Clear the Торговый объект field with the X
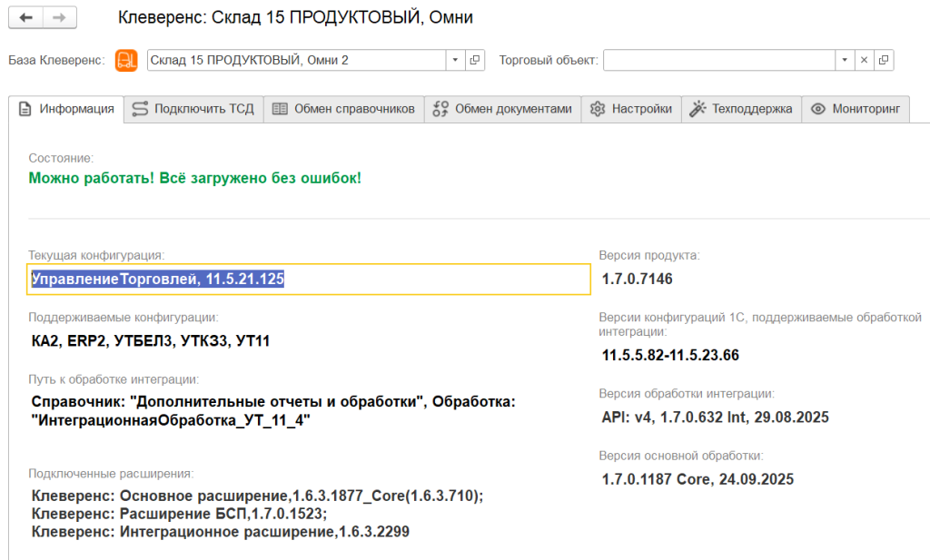This screenshot has height=560, width=930. click(864, 60)
